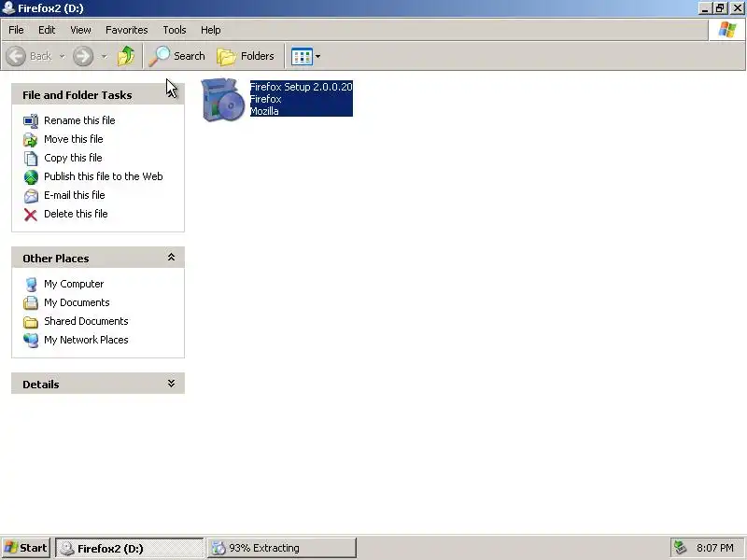747x560 pixels.
Task: Click the Windows flag logo in toolbar
Action: point(727,30)
